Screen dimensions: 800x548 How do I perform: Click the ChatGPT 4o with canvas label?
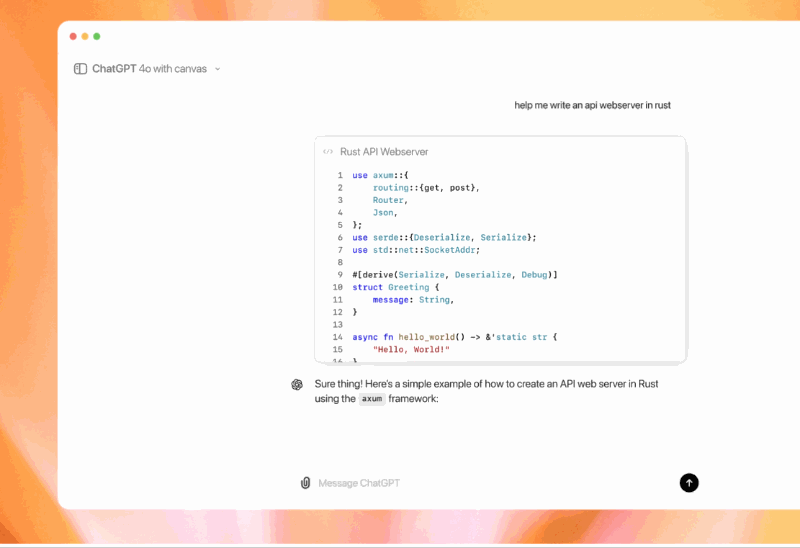(x=149, y=69)
